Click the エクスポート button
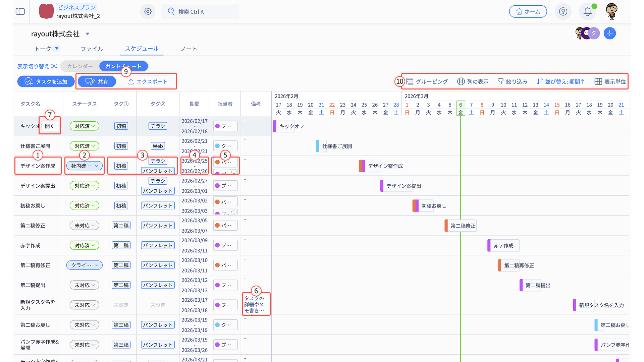Image resolution: width=644 pixels, height=362 pixels. [x=148, y=81]
